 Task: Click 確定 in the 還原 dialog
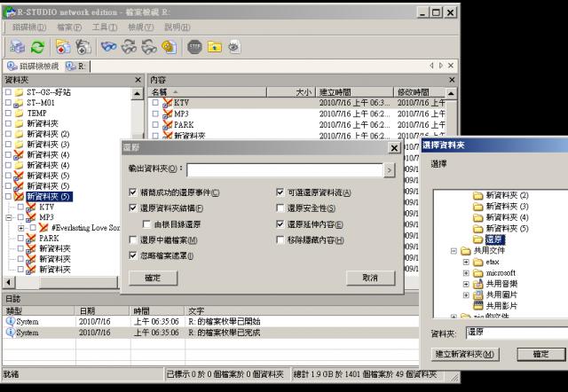153,278
